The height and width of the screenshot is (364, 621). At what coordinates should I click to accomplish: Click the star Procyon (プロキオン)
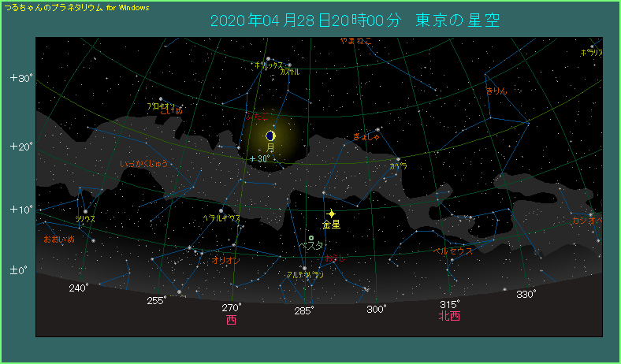(x=161, y=99)
